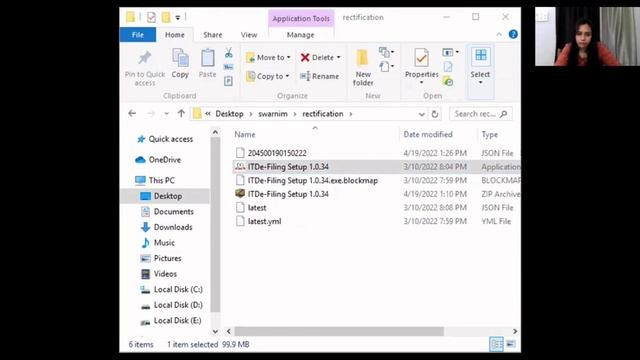Click the Paste clipboard icon
The height and width of the screenshot is (360, 640).
pyautogui.click(x=207, y=58)
